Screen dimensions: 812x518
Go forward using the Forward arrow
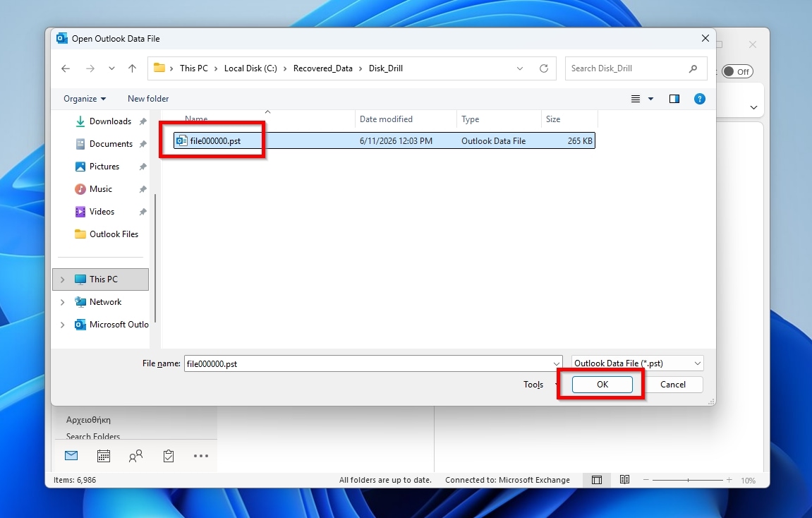[x=90, y=68]
